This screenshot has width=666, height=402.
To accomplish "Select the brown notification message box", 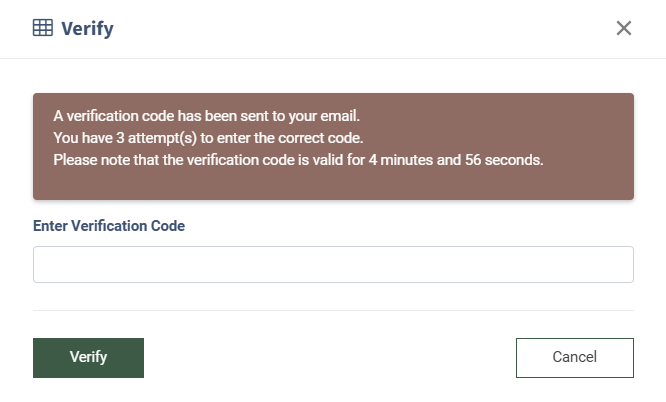I will tap(333, 147).
